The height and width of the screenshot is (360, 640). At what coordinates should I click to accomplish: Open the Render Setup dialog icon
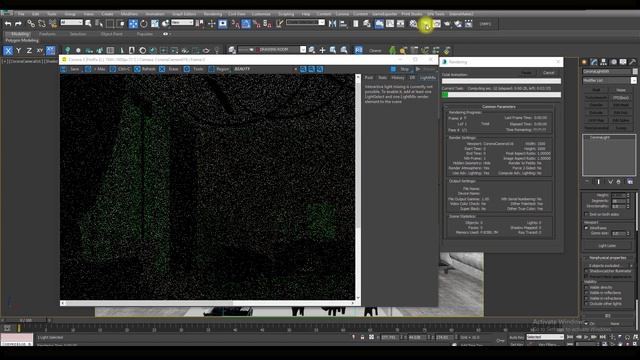point(426,24)
